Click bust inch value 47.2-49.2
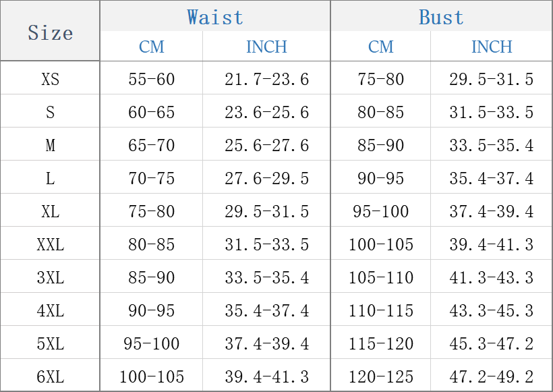The width and height of the screenshot is (553, 392). [x=492, y=377]
